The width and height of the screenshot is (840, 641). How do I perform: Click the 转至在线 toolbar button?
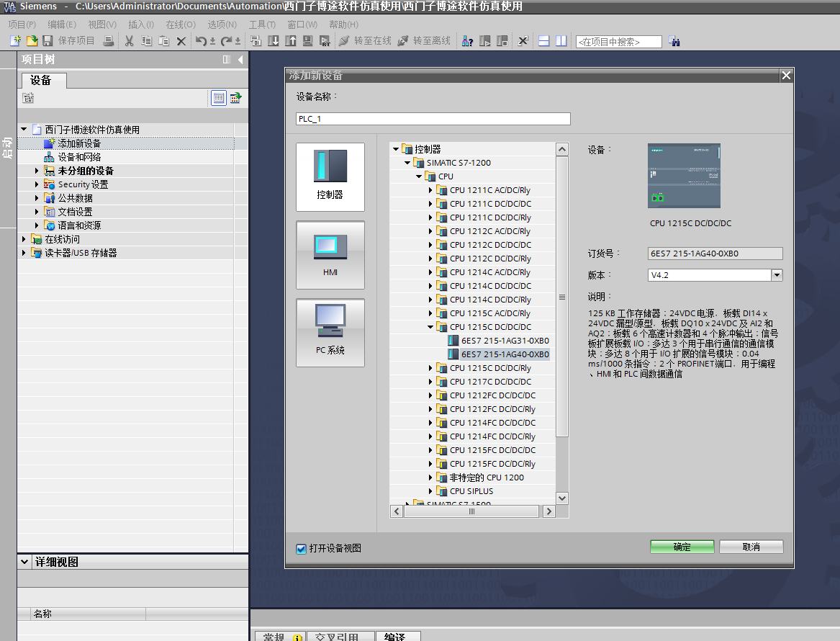click(x=366, y=41)
